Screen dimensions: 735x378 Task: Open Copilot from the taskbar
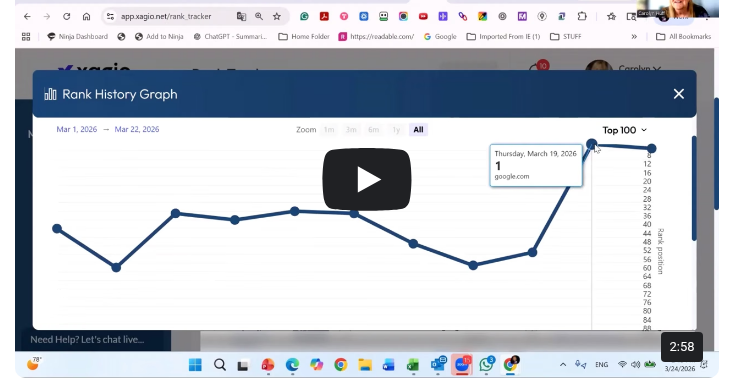tap(316, 364)
